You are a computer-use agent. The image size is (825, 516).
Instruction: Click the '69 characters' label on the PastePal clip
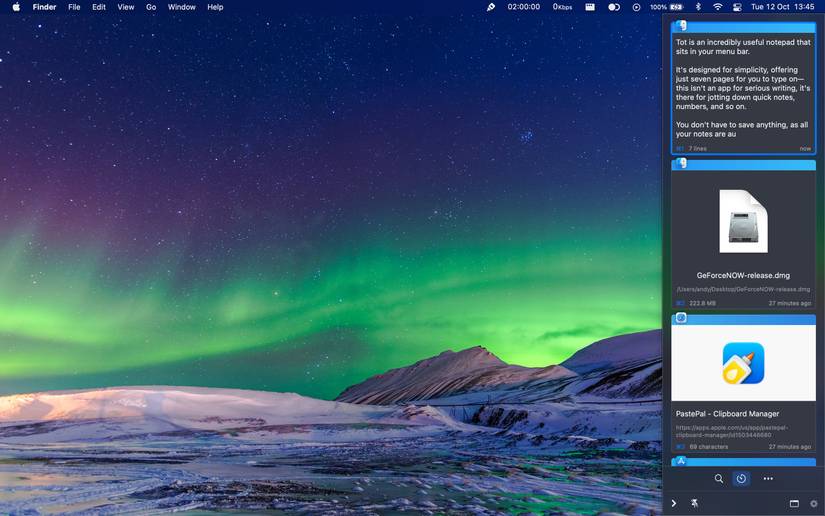709,447
